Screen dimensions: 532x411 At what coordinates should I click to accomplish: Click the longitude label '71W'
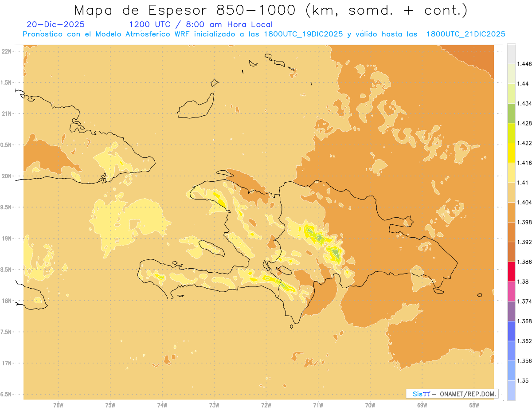pos(318,405)
